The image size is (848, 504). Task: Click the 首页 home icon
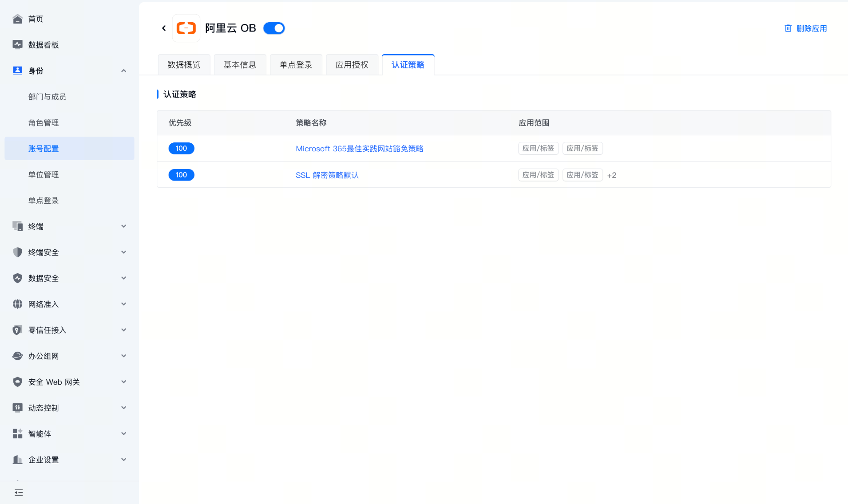[17, 19]
